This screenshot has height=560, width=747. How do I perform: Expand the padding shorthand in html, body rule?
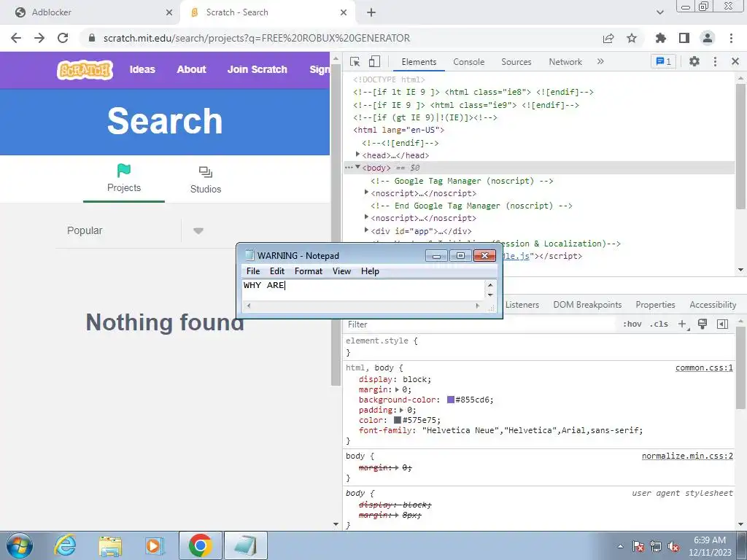pyautogui.click(x=401, y=410)
